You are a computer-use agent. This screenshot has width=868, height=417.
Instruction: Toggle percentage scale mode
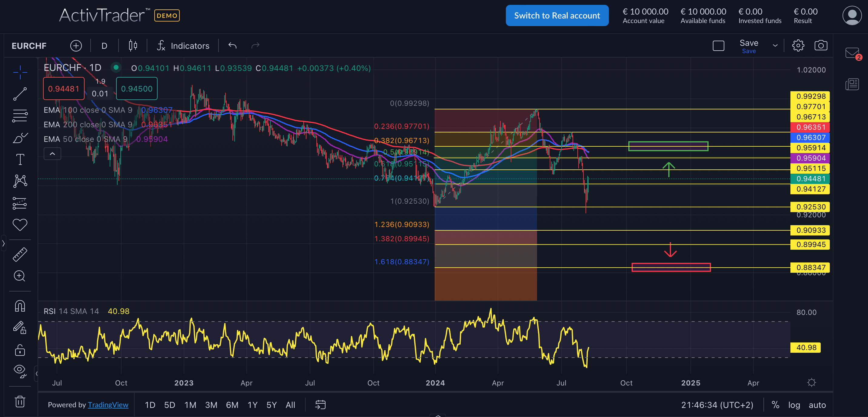pos(775,405)
